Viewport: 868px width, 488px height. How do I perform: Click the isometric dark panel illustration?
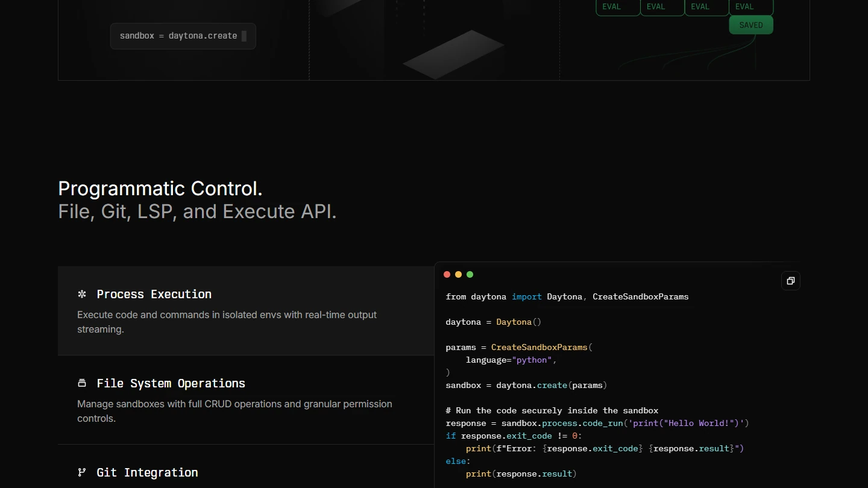453,54
